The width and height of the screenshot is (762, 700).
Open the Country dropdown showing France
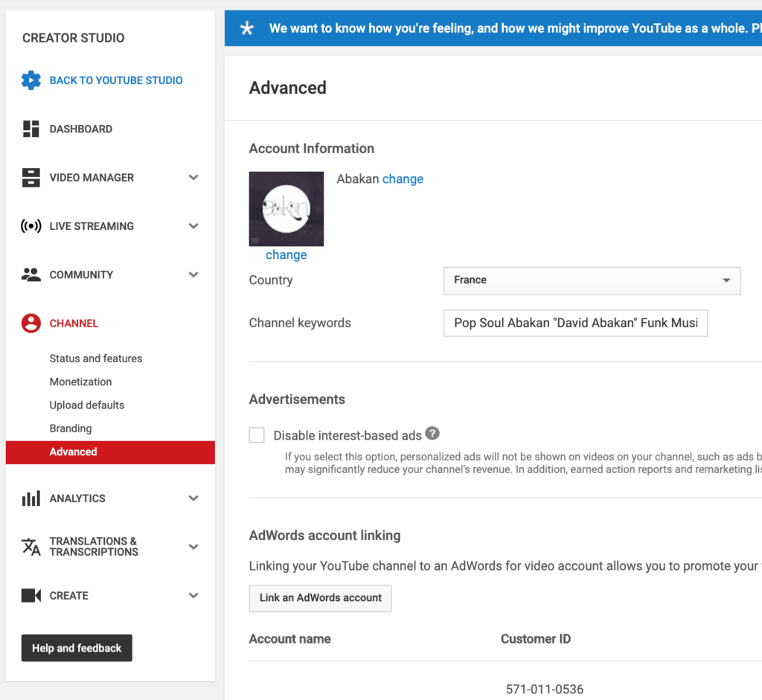(x=592, y=280)
